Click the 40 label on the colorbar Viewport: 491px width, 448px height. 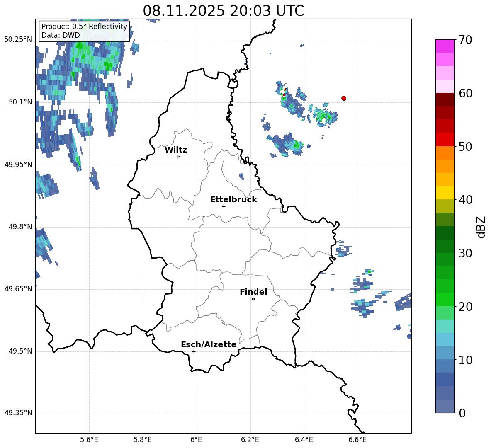465,200
